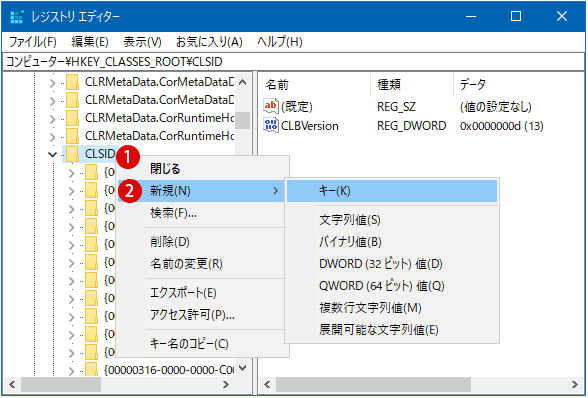Click the CLBVersion DWORD value icon

click(x=270, y=125)
